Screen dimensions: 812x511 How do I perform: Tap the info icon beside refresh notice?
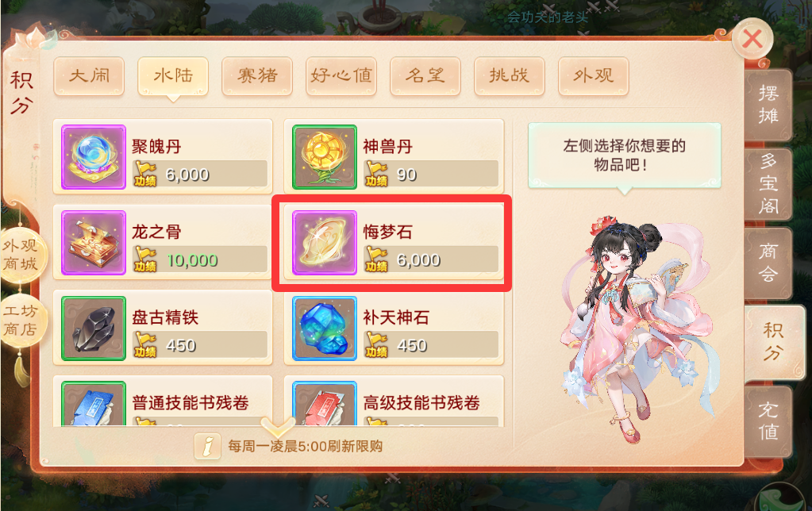click(208, 446)
